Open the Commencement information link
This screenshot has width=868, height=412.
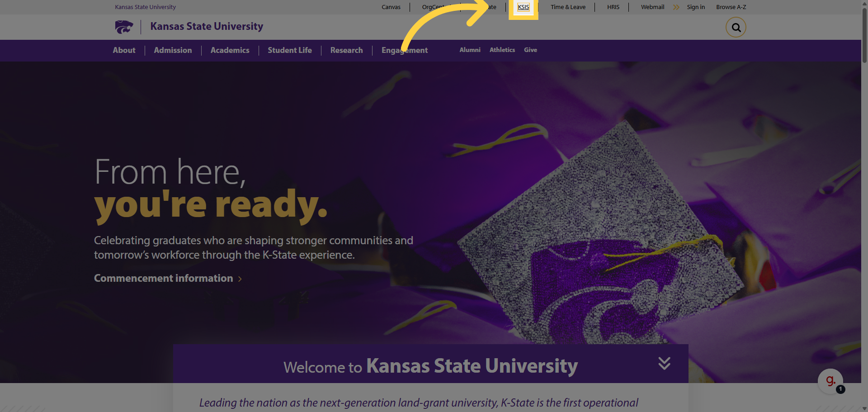(163, 278)
